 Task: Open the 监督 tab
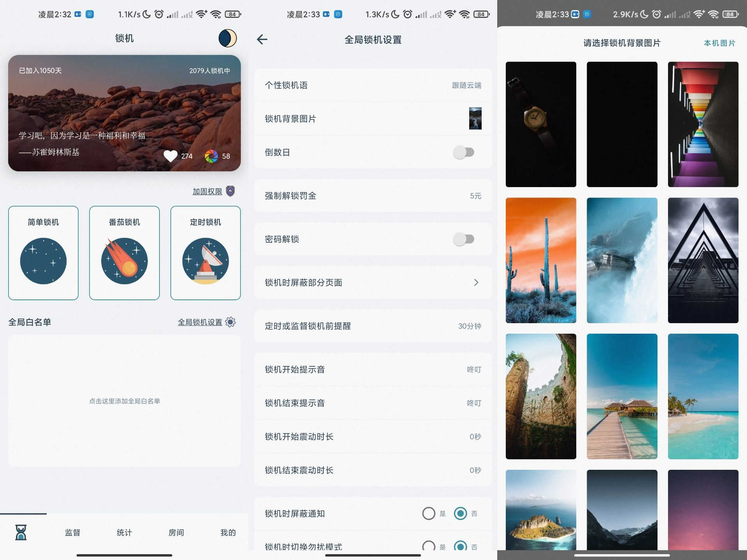[73, 532]
